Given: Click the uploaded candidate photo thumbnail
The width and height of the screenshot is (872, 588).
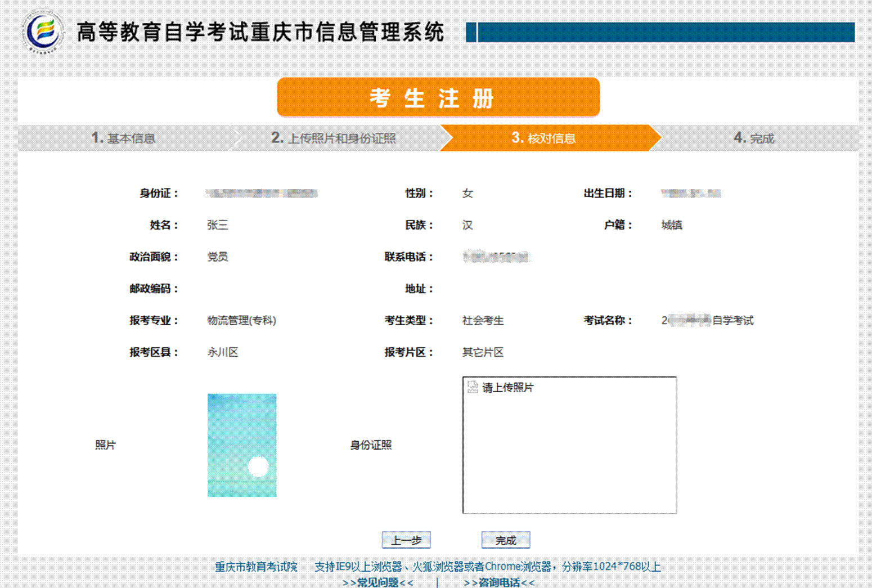Looking at the screenshot, I should (x=242, y=445).
